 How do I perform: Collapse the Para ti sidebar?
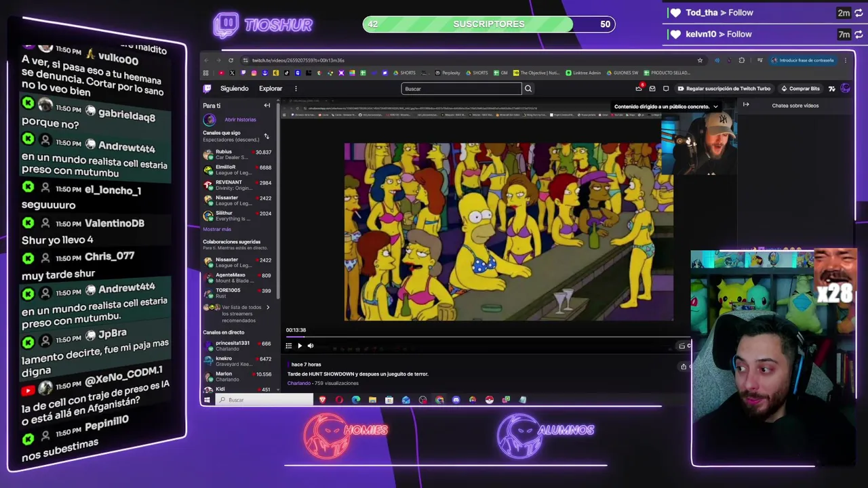pyautogui.click(x=267, y=106)
